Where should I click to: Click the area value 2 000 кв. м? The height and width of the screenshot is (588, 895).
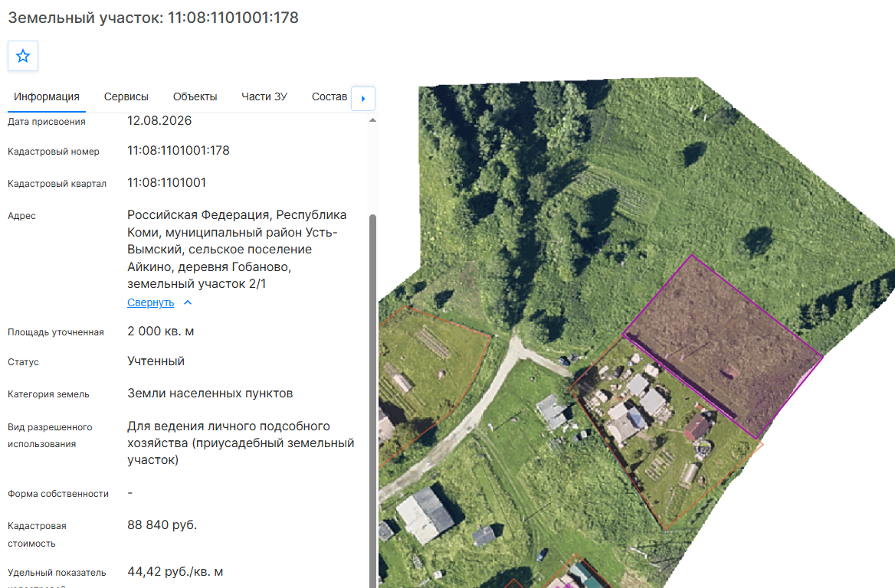click(x=160, y=332)
